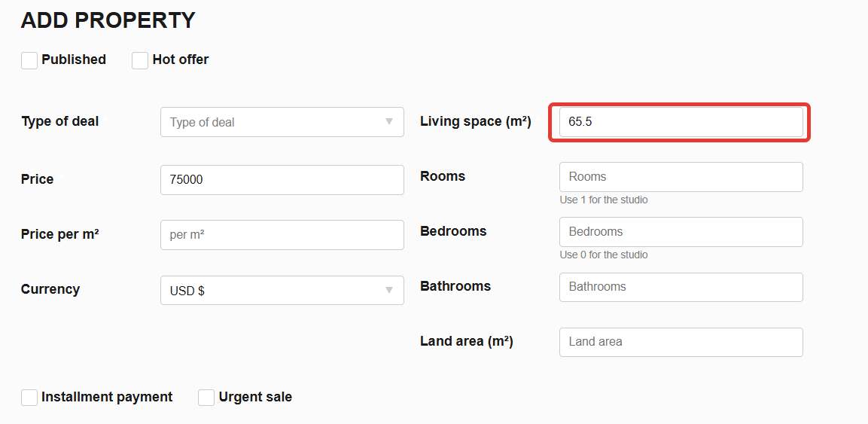
Task: Focus the Price field showing 75000
Action: point(282,180)
